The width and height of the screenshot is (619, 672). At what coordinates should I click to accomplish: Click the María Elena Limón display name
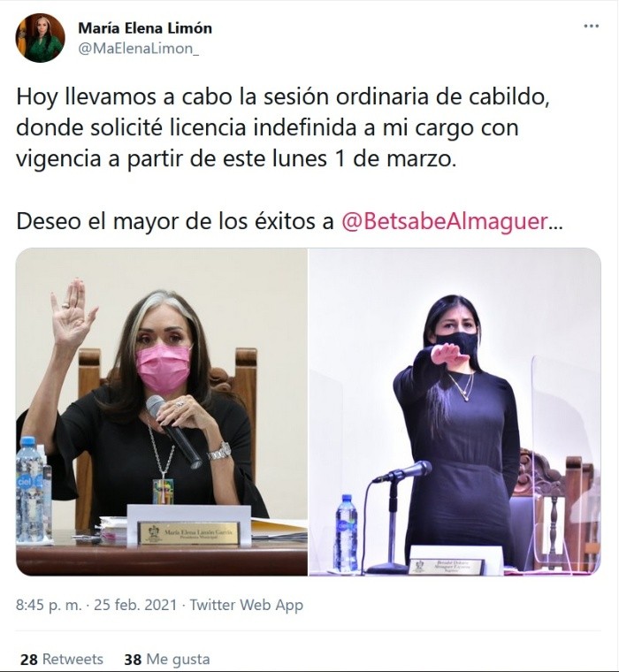(x=145, y=28)
